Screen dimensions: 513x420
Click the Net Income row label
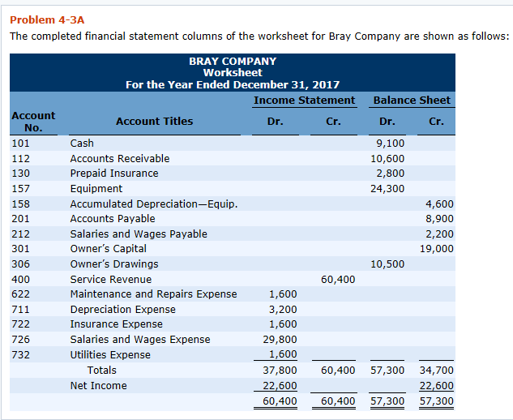coord(99,386)
